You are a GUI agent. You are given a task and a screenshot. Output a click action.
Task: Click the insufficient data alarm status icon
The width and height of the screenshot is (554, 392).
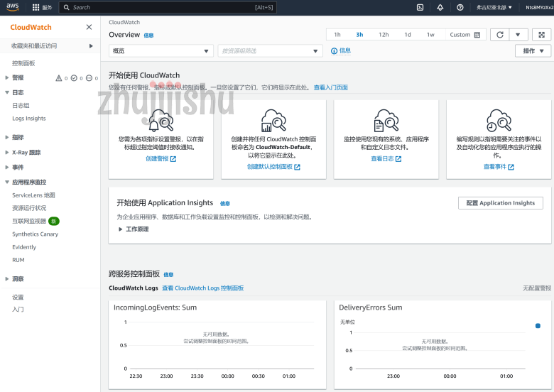click(89, 78)
